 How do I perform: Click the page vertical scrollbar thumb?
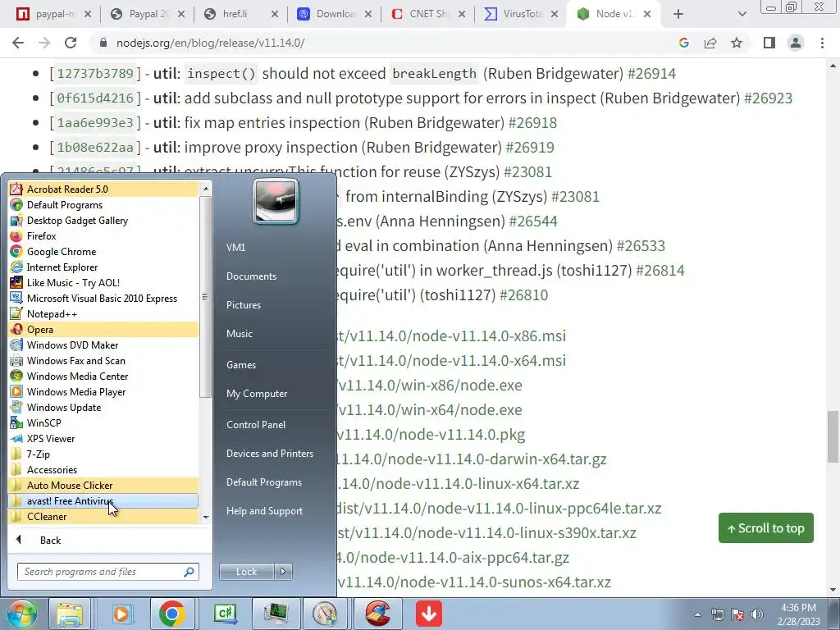click(833, 436)
